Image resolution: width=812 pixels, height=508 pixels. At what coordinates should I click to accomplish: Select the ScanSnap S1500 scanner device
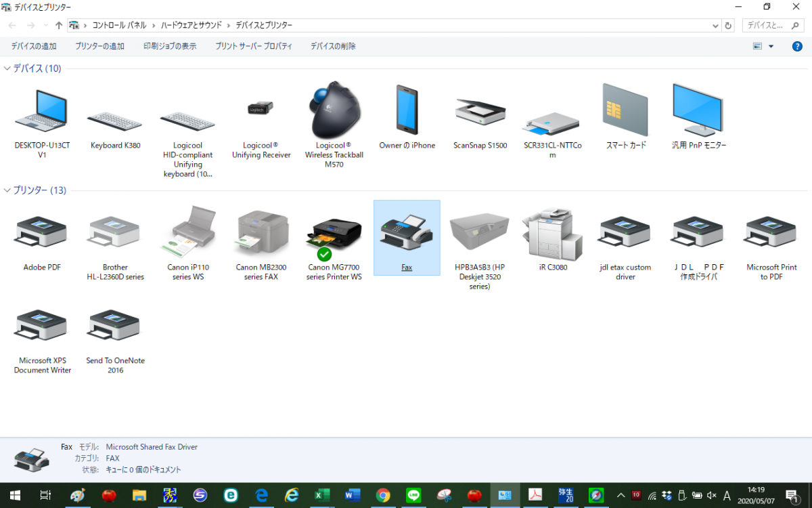tap(480, 115)
